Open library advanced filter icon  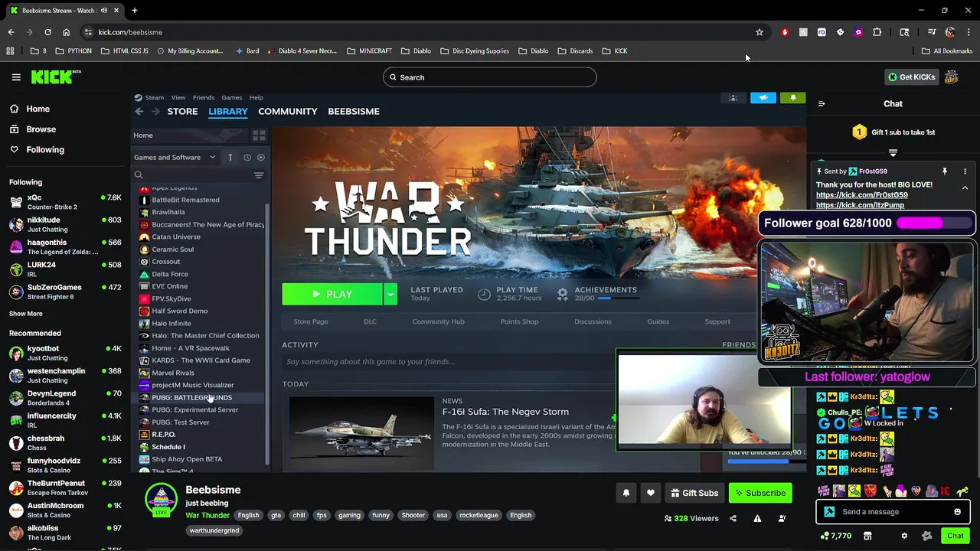259,175
